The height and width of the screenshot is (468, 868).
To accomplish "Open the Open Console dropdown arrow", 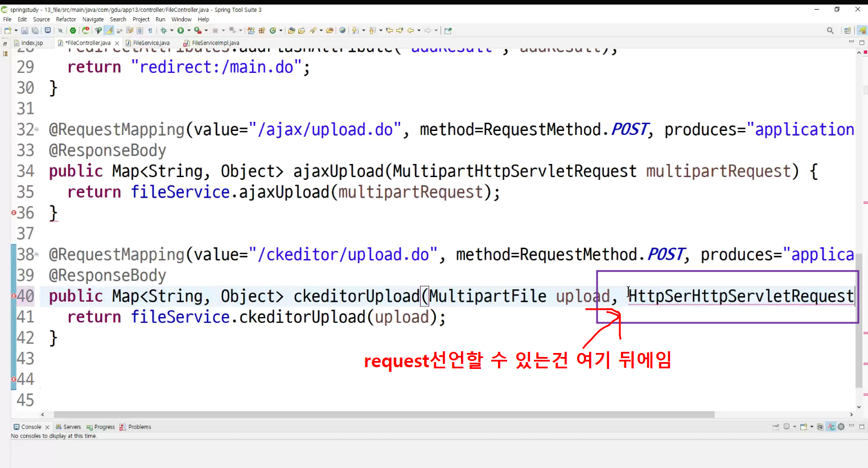I will pyautogui.click(x=812, y=427).
